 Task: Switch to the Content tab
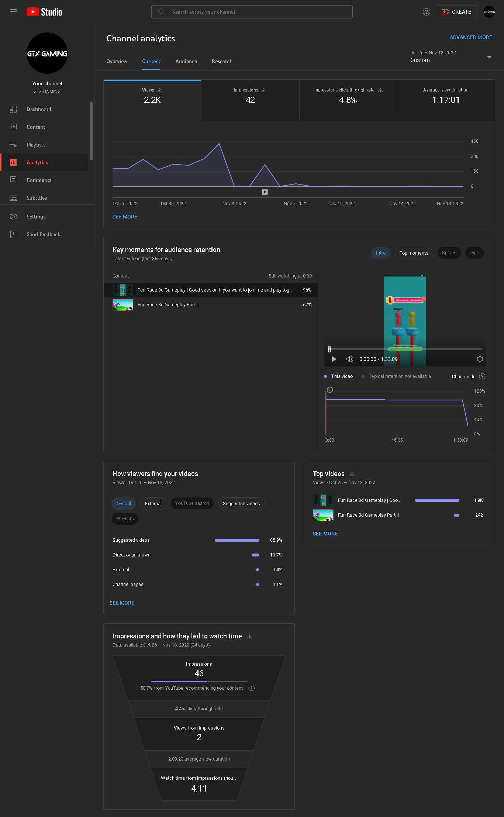(151, 61)
